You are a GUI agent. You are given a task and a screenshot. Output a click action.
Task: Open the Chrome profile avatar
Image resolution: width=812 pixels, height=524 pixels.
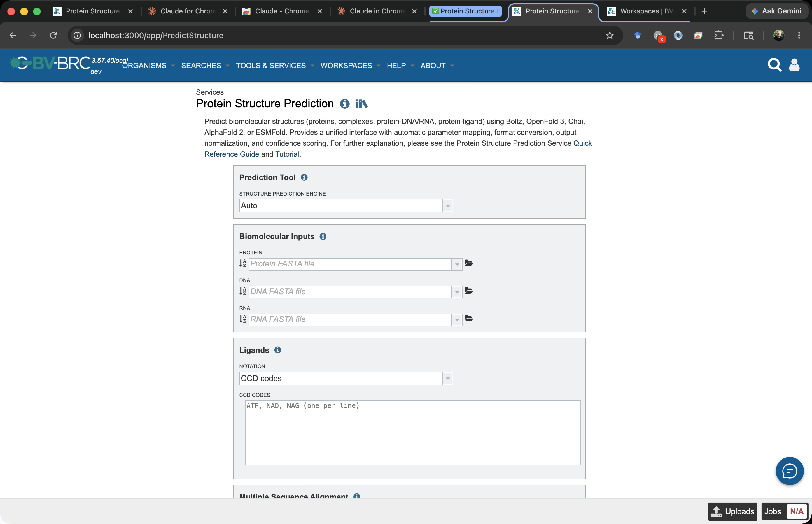[x=779, y=35]
